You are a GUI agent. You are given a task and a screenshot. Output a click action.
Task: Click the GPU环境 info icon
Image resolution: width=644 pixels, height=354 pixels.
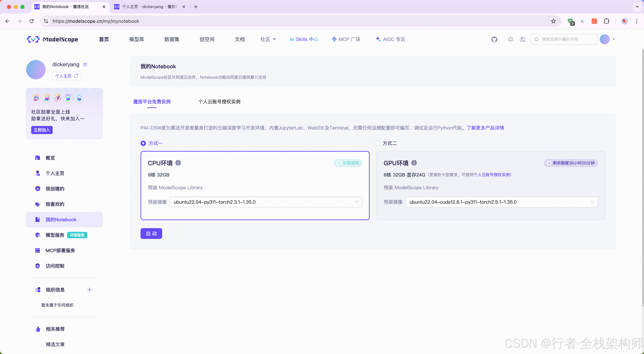414,163
